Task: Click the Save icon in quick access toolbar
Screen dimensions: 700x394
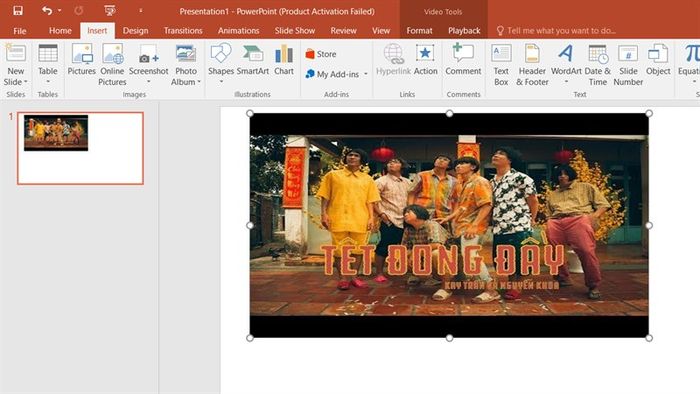Action: pos(18,11)
